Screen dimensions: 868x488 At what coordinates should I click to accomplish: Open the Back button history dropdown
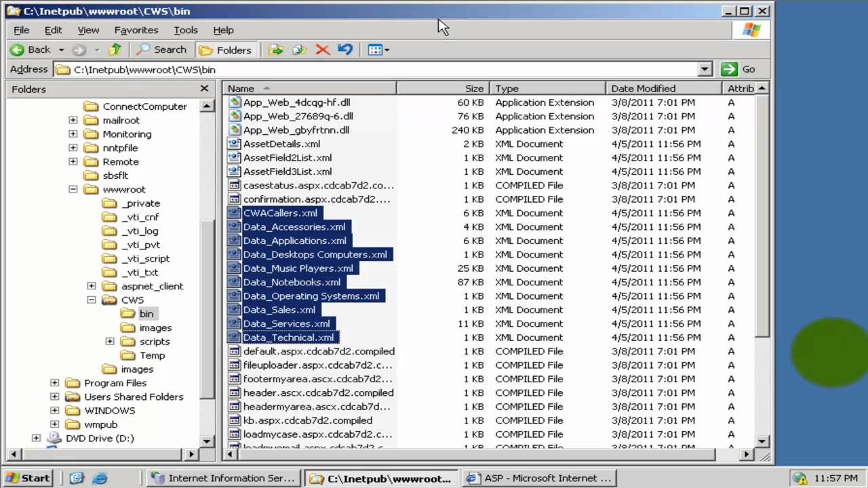[61, 49]
